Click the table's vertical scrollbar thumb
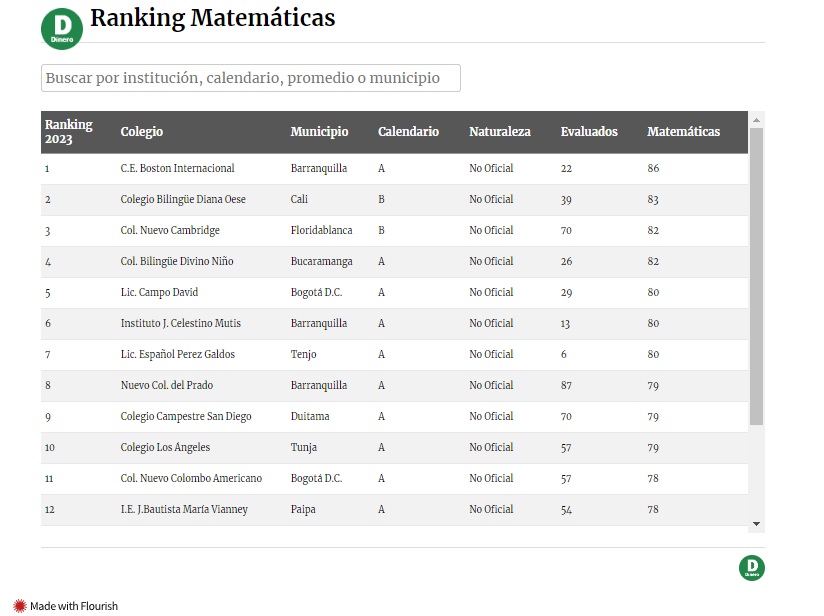The width and height of the screenshot is (824, 616). click(756, 275)
